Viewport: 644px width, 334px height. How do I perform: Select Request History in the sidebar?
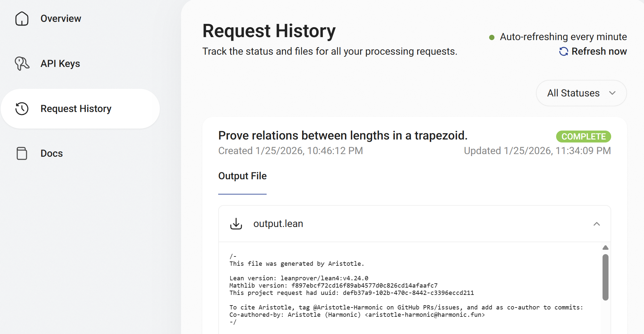(76, 108)
